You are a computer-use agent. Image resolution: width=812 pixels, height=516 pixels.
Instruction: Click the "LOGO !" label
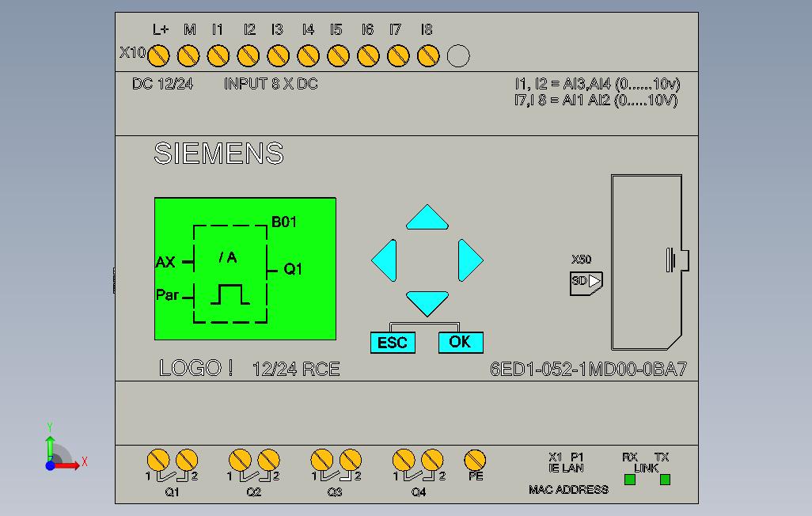tap(195, 368)
